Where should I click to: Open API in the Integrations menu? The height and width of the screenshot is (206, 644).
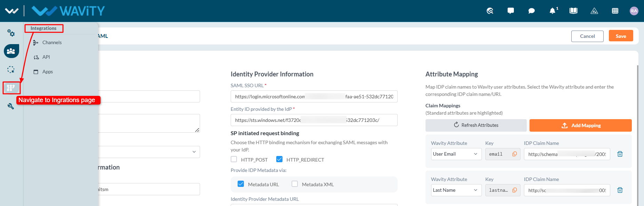coord(46,57)
